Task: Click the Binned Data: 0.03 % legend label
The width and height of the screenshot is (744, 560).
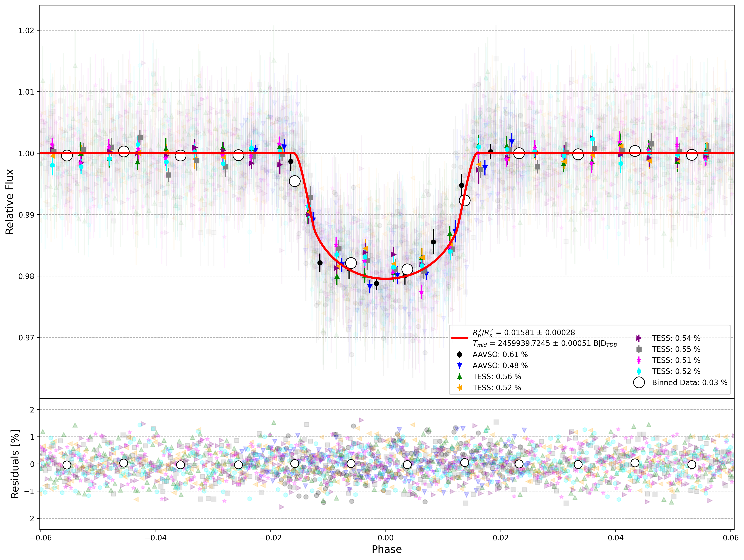Action: pos(689,382)
